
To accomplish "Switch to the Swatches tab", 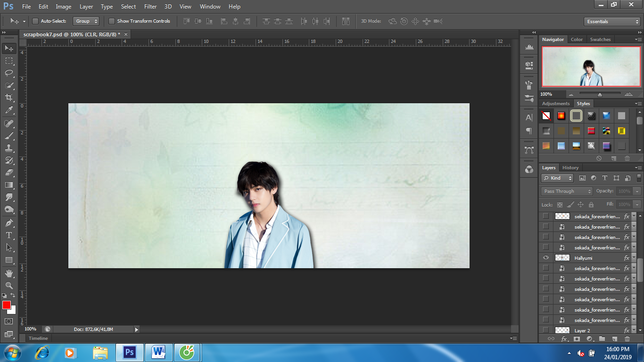I will (x=600, y=40).
